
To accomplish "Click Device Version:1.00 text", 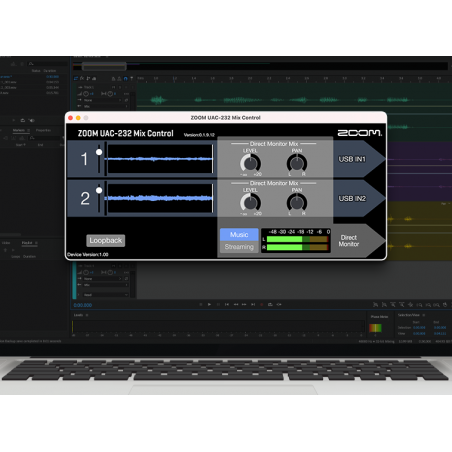I will coord(88,254).
